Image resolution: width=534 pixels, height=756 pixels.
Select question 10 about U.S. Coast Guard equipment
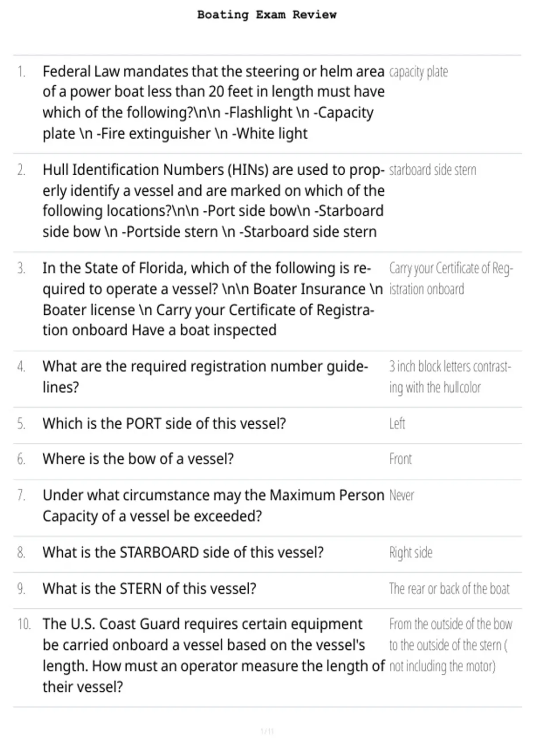click(214, 655)
